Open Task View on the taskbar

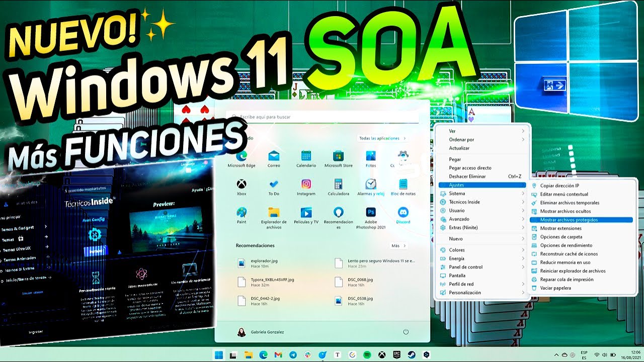(233, 355)
